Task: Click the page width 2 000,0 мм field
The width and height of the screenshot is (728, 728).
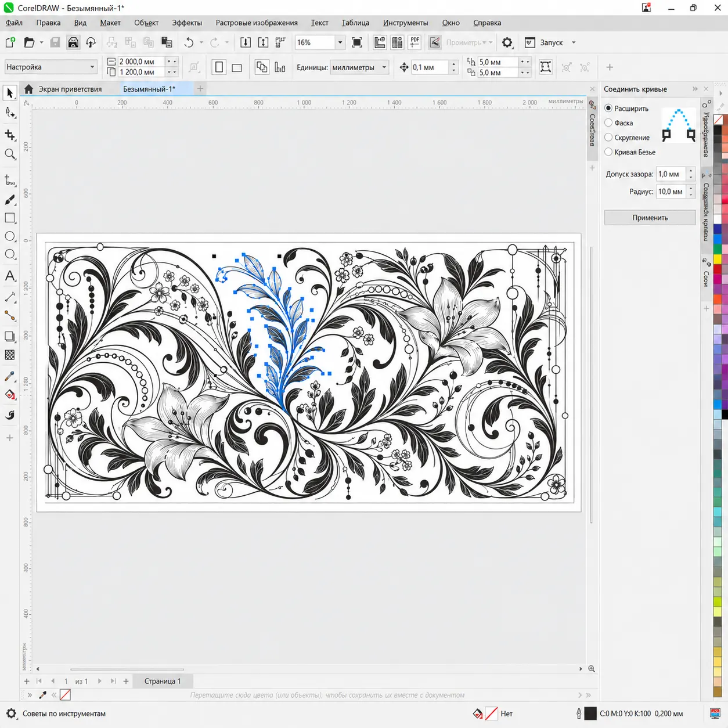Action: pyautogui.click(x=142, y=62)
